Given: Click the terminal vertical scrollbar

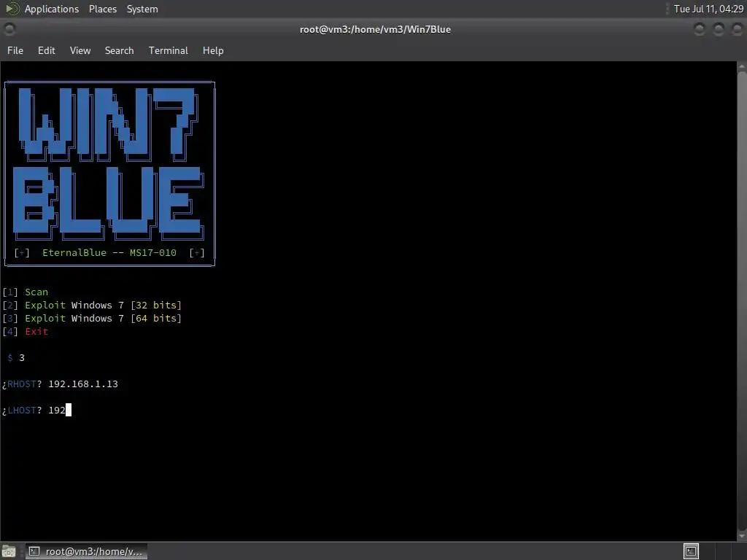Looking at the screenshot, I should pos(742,301).
